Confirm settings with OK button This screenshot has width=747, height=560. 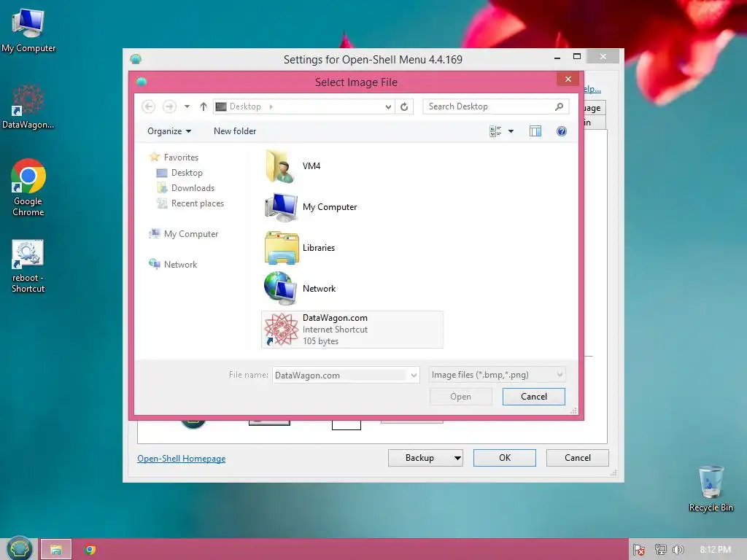coord(505,458)
